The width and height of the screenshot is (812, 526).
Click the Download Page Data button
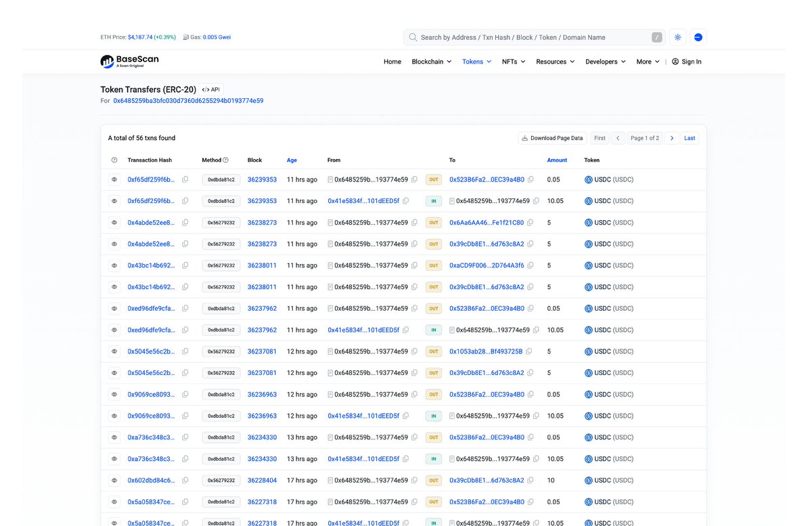(551, 137)
